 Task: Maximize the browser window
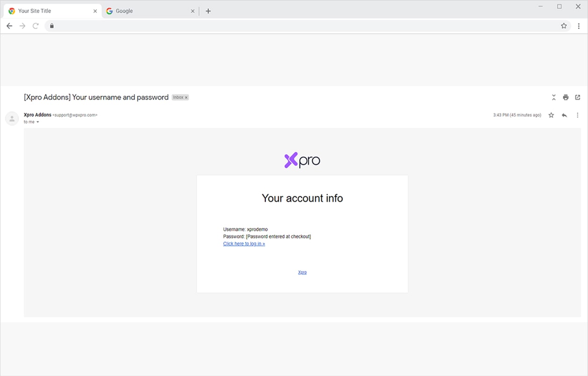559,7
